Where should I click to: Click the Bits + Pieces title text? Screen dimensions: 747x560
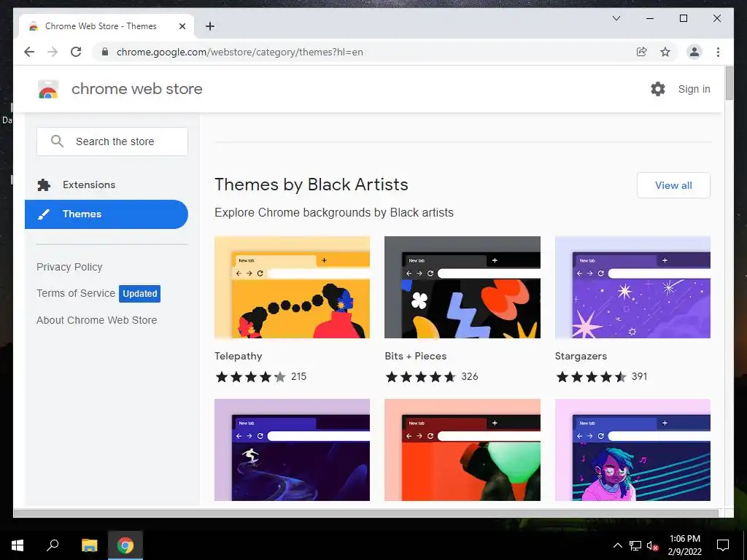(415, 356)
